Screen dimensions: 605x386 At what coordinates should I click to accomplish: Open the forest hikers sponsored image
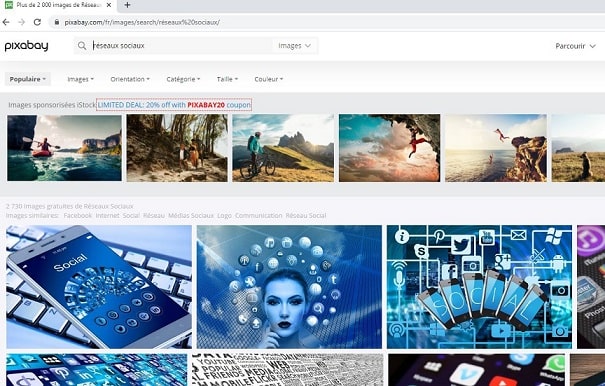[x=177, y=148]
